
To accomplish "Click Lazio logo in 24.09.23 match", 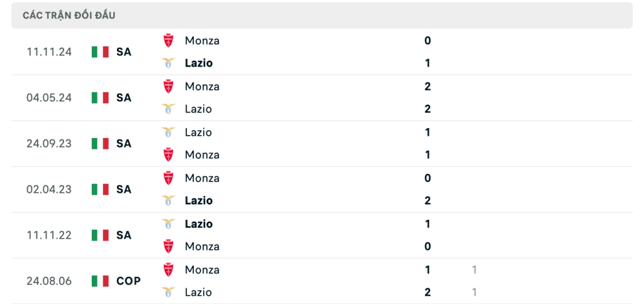I will (x=168, y=132).
